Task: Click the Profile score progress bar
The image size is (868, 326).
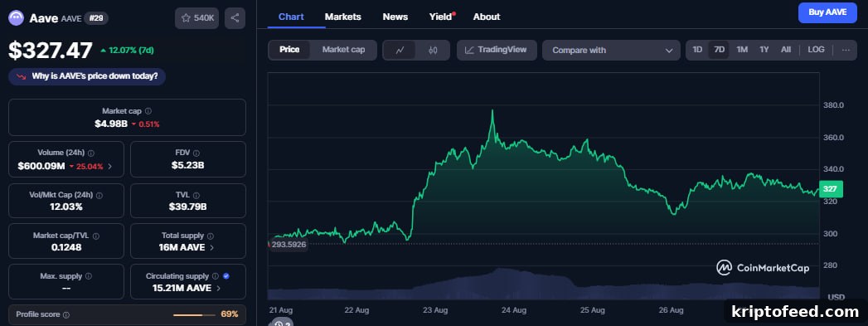Action: [194, 315]
